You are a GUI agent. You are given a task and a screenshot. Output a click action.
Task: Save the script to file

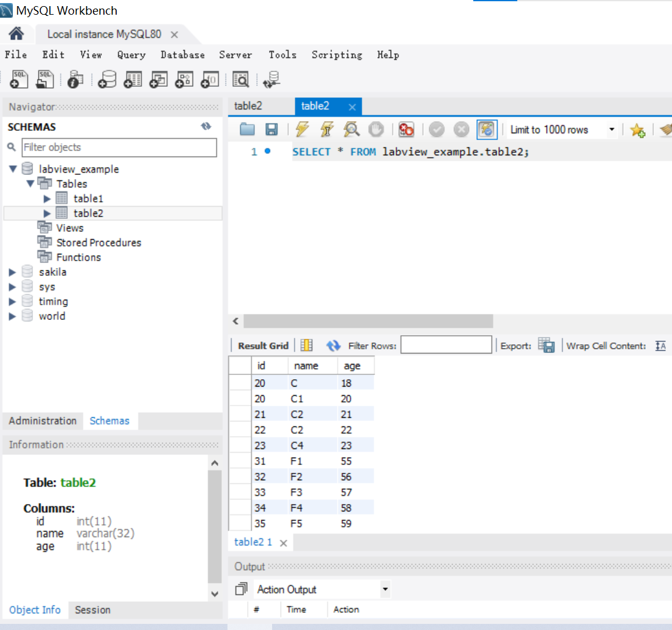point(271,130)
